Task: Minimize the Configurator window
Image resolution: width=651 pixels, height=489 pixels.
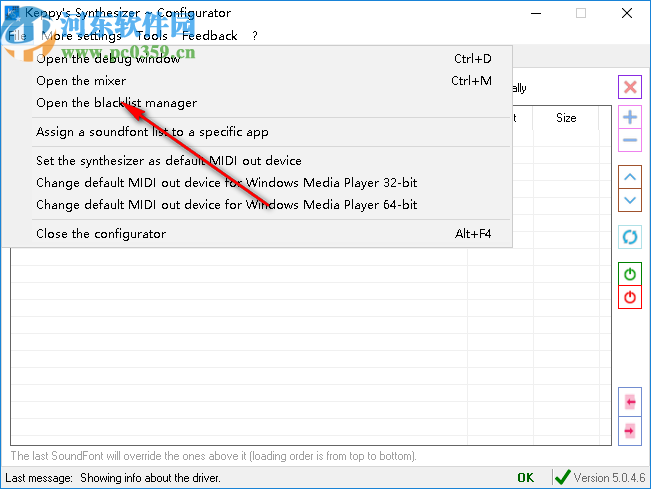Action: (x=536, y=13)
